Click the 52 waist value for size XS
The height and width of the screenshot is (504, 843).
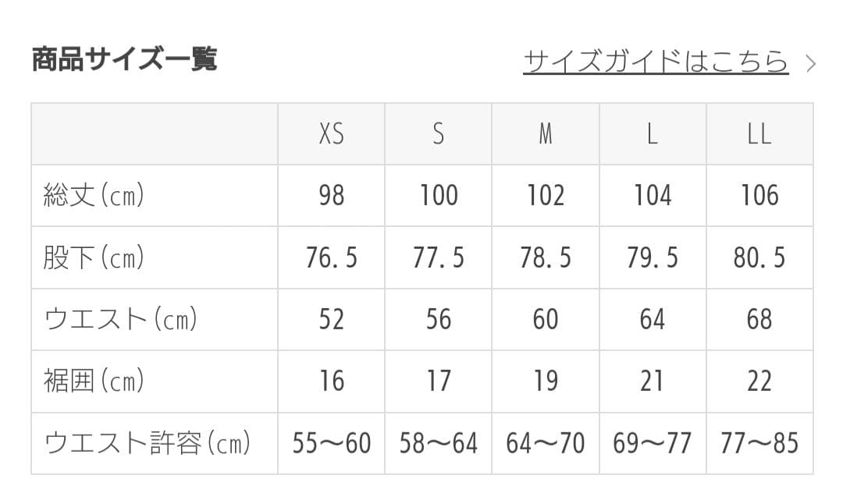point(331,320)
